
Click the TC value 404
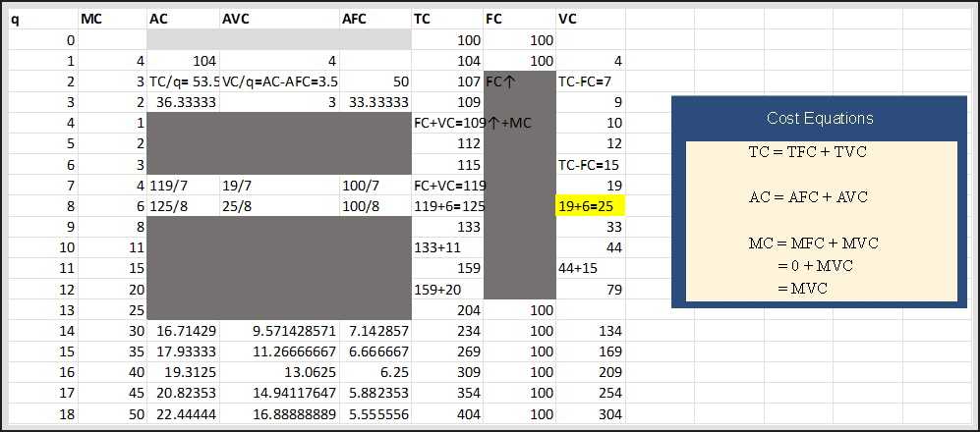(447, 414)
